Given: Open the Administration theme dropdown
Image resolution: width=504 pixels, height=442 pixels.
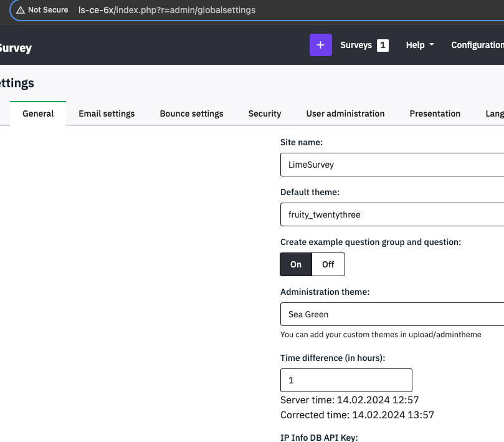Looking at the screenshot, I should 392,314.
